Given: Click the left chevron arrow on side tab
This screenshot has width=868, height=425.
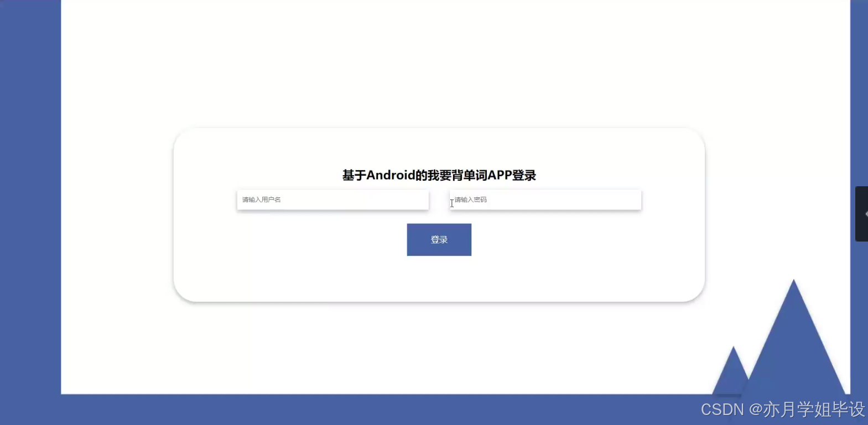Looking at the screenshot, I should (x=866, y=214).
